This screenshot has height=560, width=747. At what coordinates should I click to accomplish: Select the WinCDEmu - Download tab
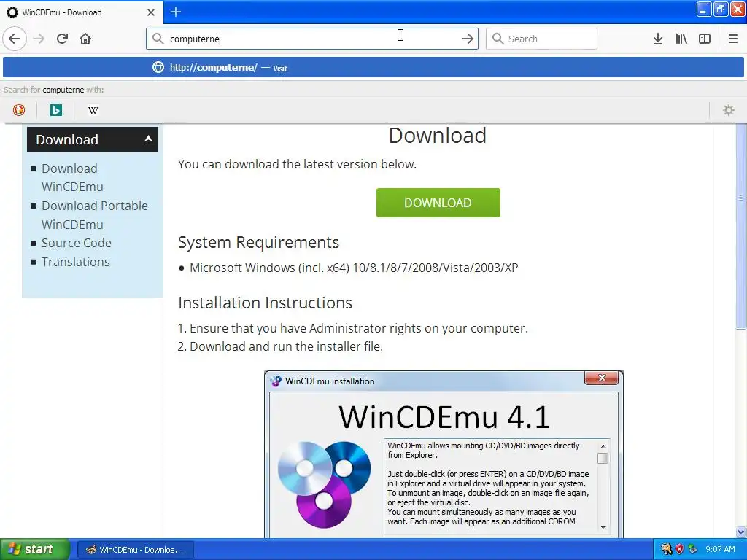click(x=82, y=12)
